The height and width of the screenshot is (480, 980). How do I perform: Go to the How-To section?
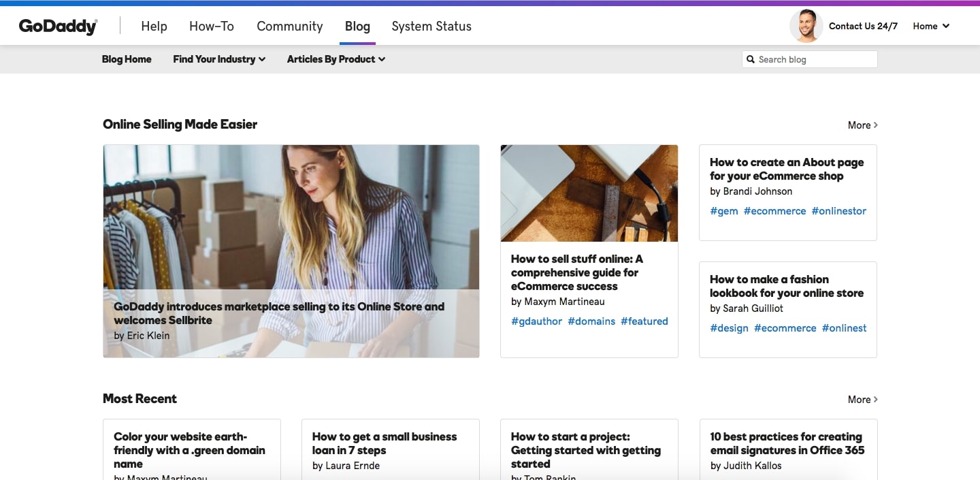[x=212, y=27]
